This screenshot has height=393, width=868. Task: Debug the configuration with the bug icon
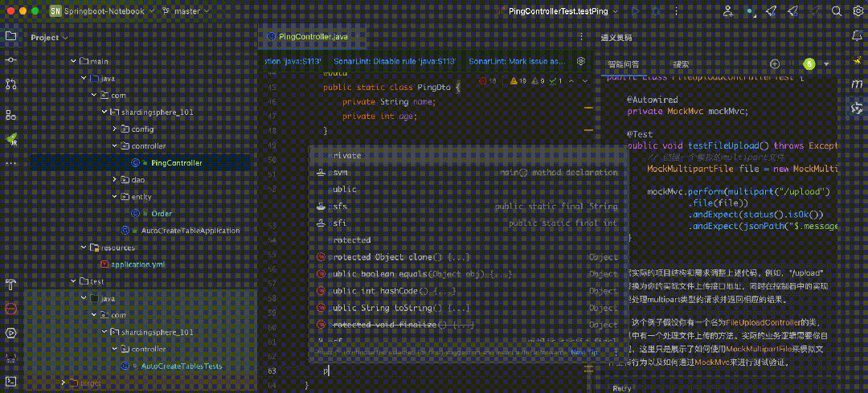click(656, 11)
